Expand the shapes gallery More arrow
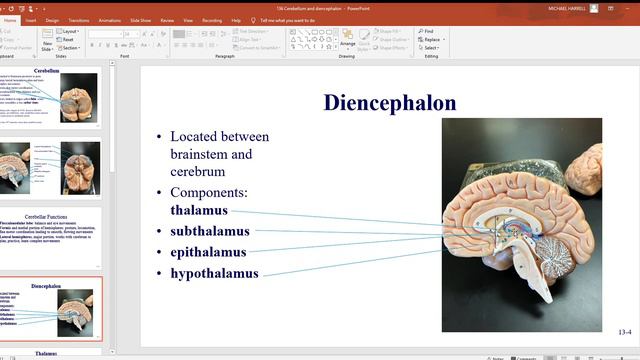The height and width of the screenshot is (360, 640). tap(336, 47)
